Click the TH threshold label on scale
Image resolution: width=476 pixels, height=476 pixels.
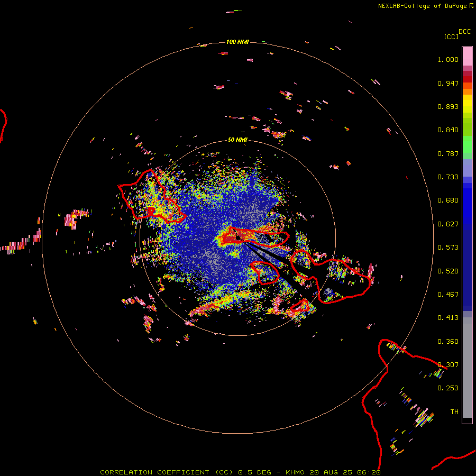click(x=454, y=412)
